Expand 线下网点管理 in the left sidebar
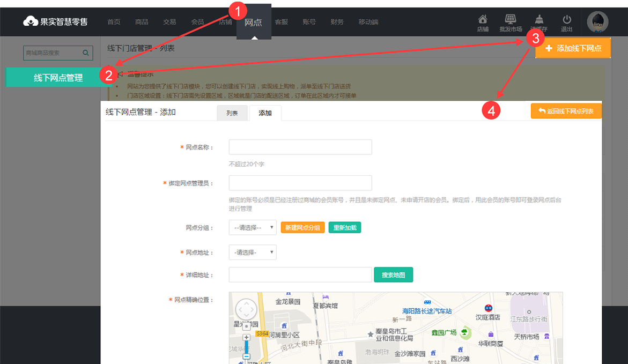 click(56, 77)
